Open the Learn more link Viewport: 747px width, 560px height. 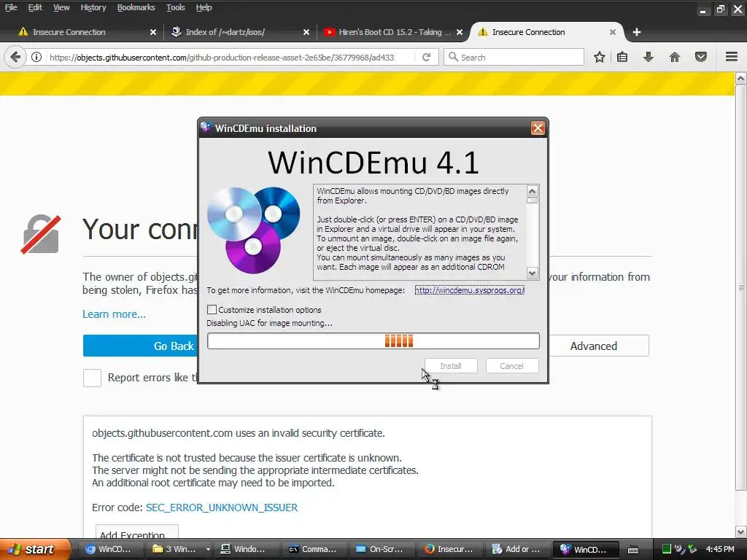click(x=114, y=314)
